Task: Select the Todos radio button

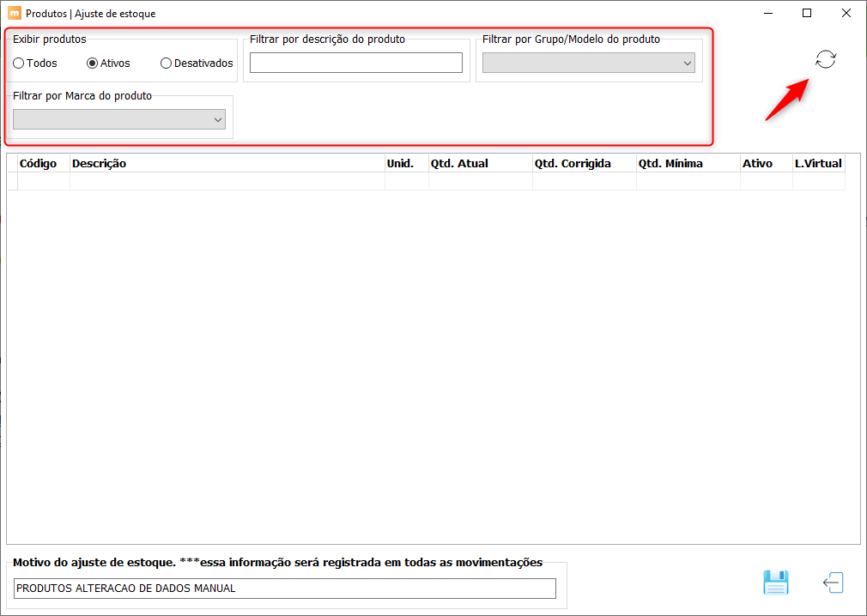Action: pos(35,63)
